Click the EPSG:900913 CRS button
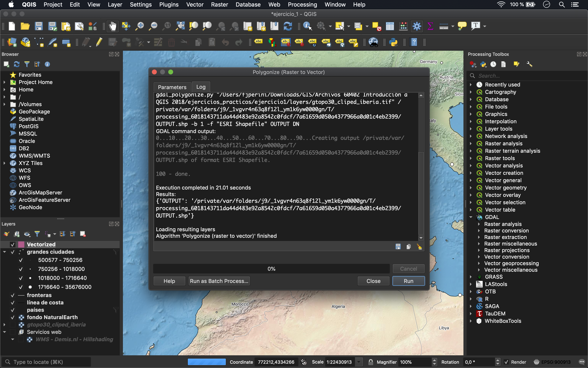 552,362
